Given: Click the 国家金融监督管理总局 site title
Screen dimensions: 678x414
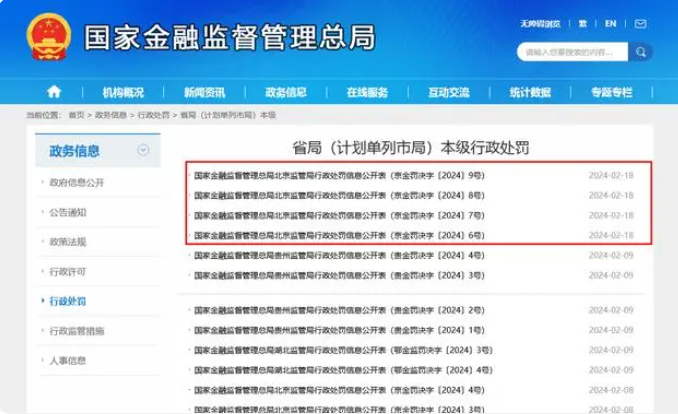Looking at the screenshot, I should pos(230,37).
